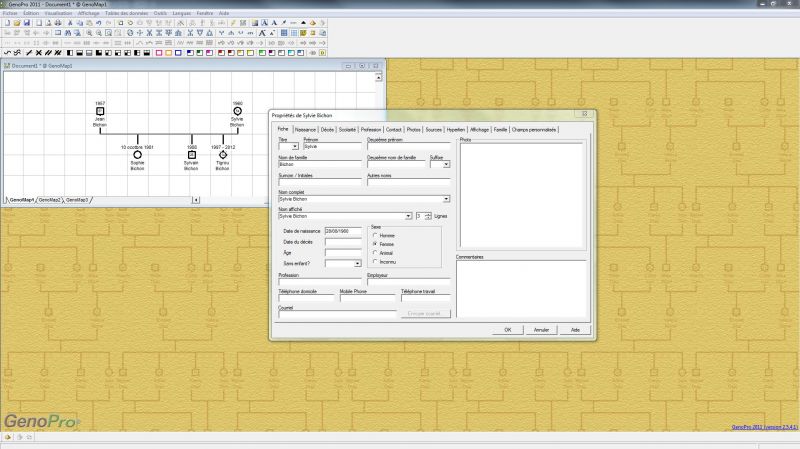
Task: Click the Sylvain Bichon square symbol
Action: (191, 154)
